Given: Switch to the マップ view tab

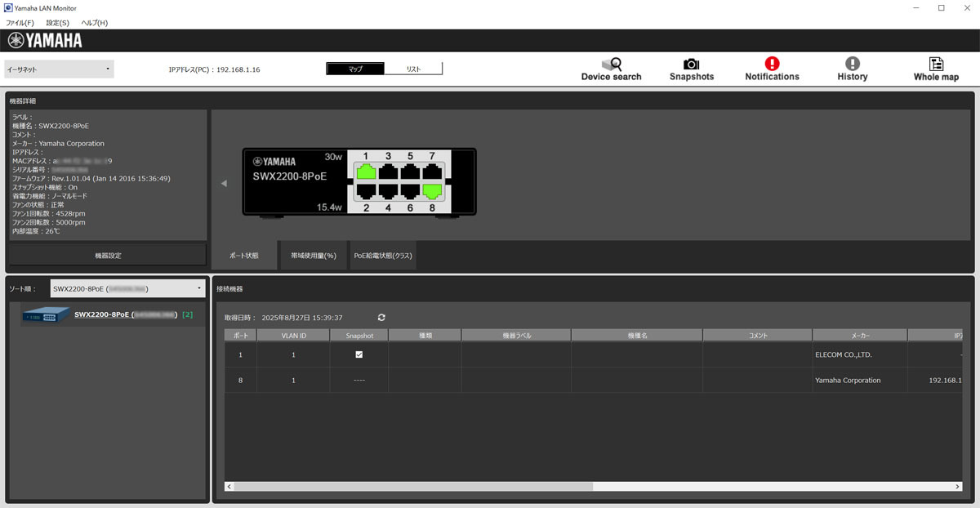Looking at the screenshot, I should coord(355,69).
